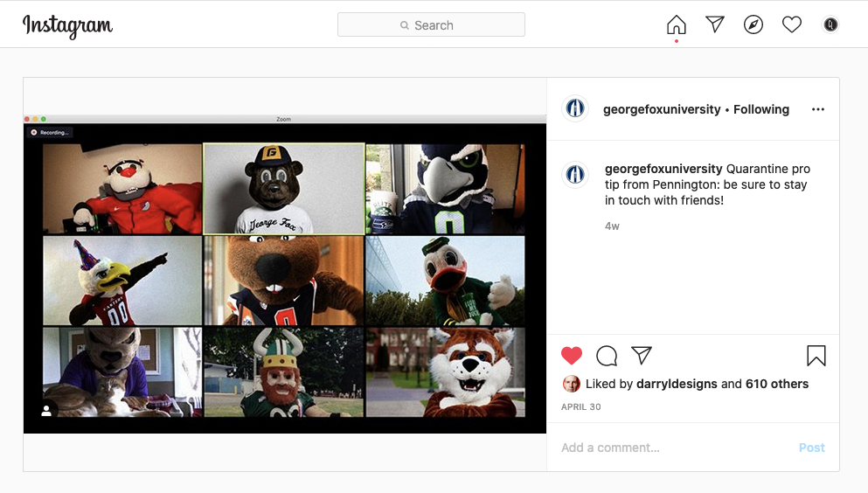Share post with paper plane icon

[x=641, y=355]
